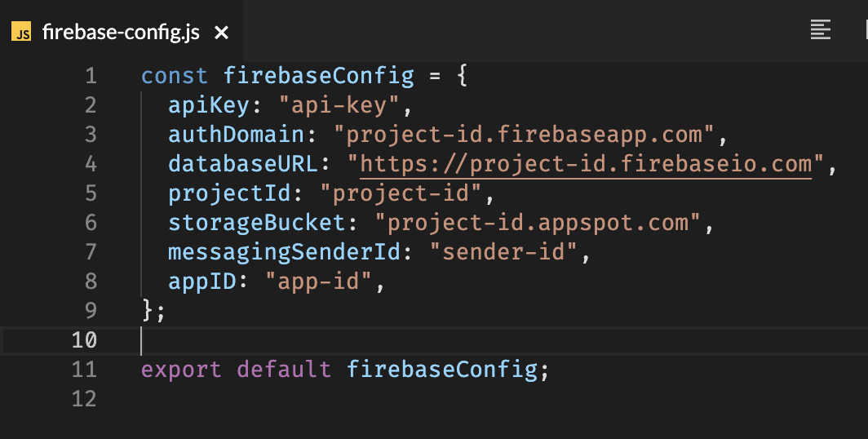Click line number 4 in the gutter
Screen dimensions: 868x439
click(x=90, y=164)
